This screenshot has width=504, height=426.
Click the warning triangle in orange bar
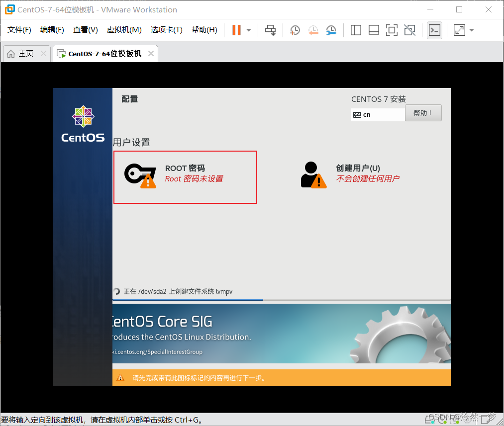click(120, 378)
